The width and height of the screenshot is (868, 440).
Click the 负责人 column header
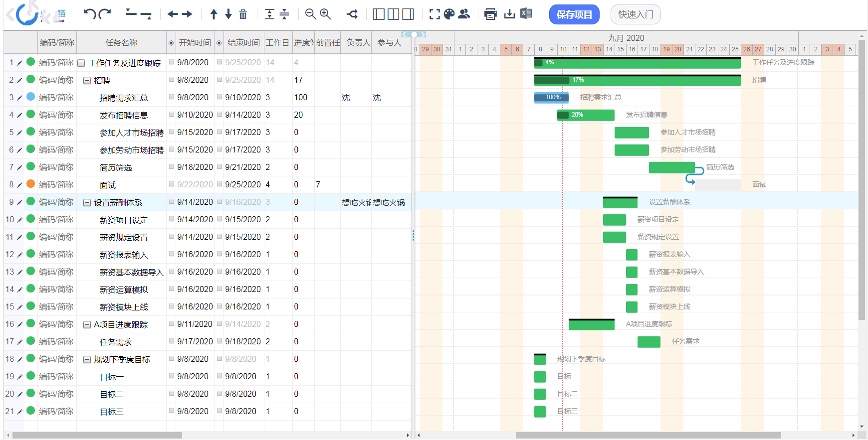358,43
